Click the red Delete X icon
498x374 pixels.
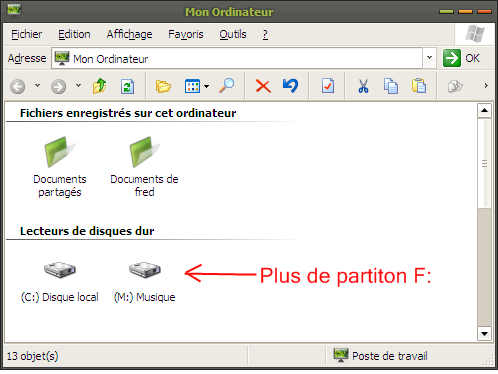(x=263, y=86)
